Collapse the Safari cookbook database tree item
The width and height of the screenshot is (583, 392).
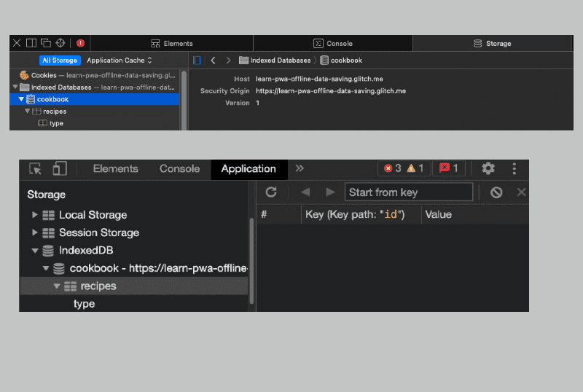pyautogui.click(x=21, y=99)
